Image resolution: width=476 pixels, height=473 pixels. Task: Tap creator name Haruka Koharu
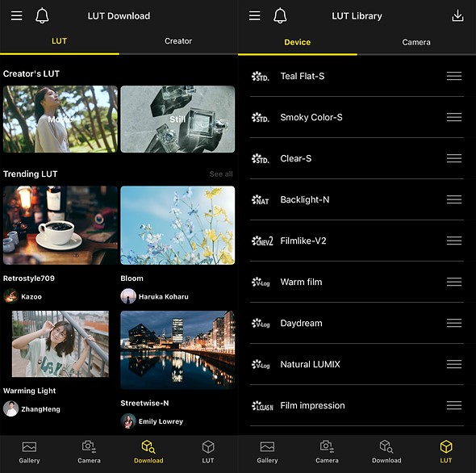(x=163, y=296)
